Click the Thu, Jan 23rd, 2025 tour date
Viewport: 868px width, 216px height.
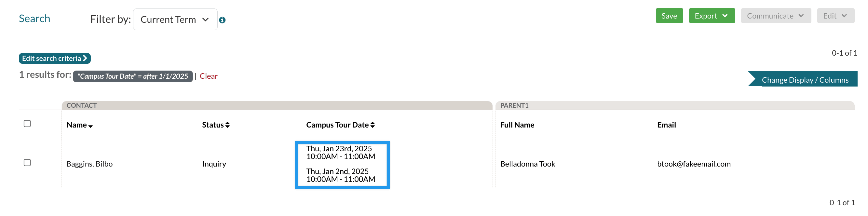coord(339,149)
